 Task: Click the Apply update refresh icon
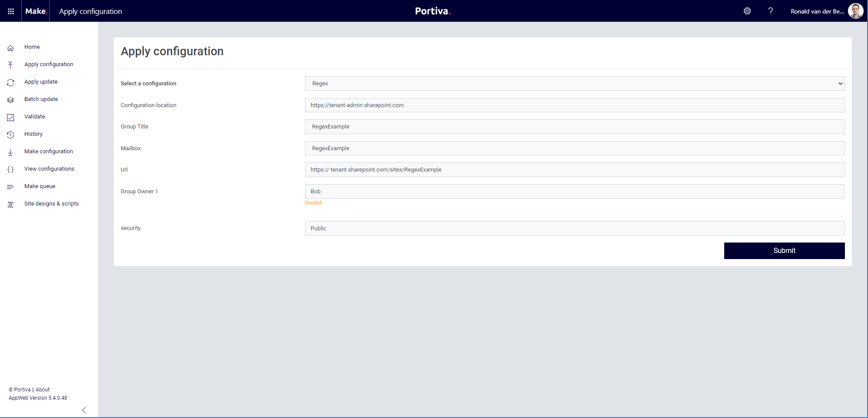(x=10, y=83)
